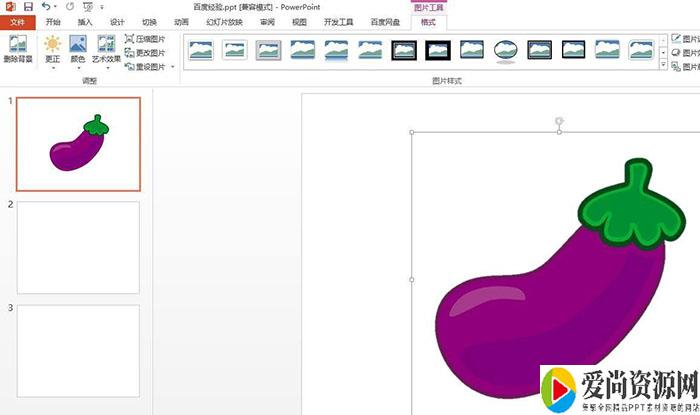Select the blank slide 2 thumbnail
This screenshot has width=700, height=415.
click(x=78, y=247)
